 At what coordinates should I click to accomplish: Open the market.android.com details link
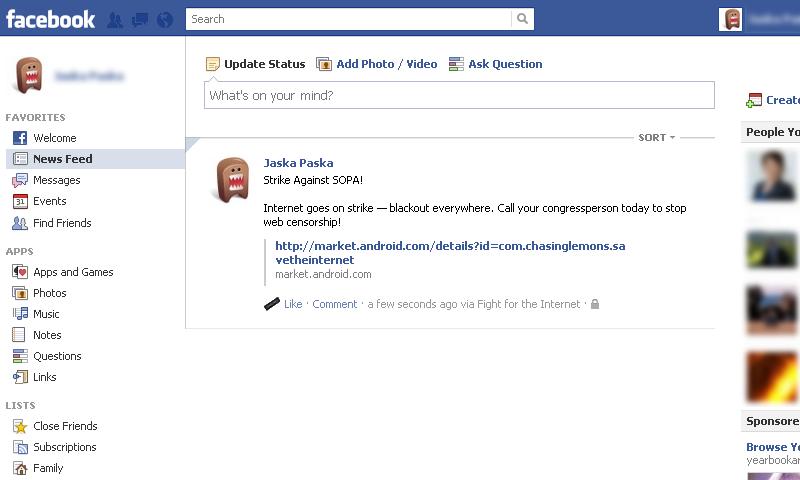coord(450,252)
